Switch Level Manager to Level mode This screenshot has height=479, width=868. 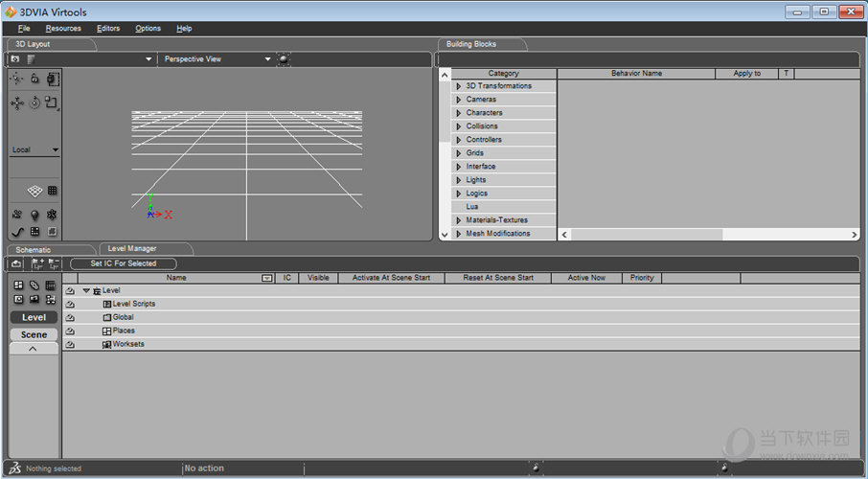34,317
